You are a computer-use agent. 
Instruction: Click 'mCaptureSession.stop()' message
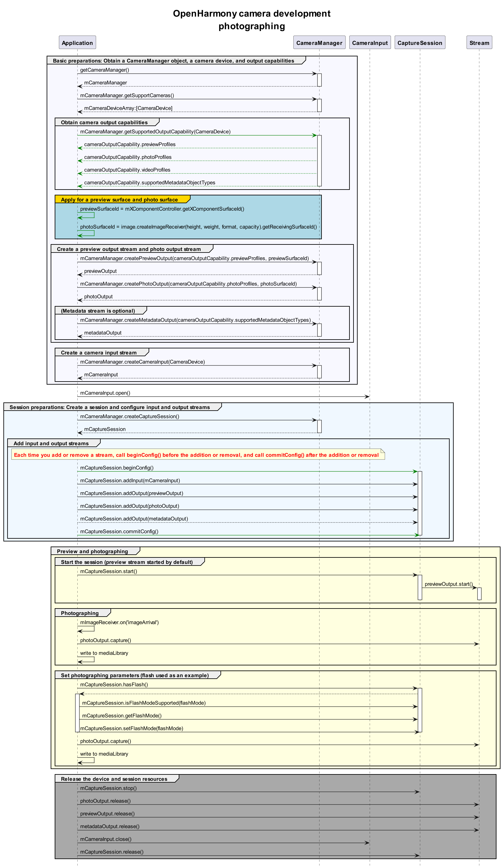pos(108,789)
